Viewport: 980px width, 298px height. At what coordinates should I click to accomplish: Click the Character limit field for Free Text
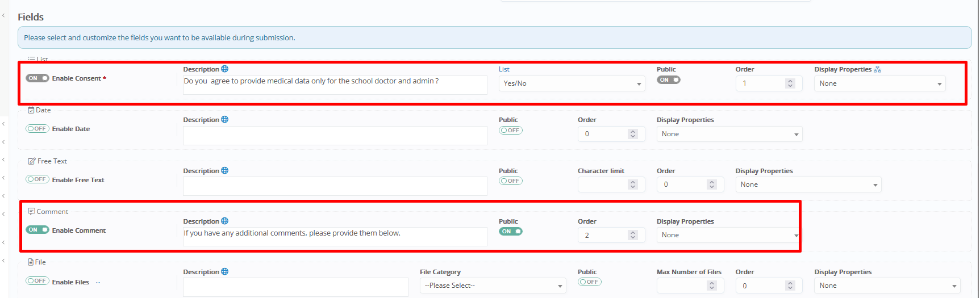603,184
